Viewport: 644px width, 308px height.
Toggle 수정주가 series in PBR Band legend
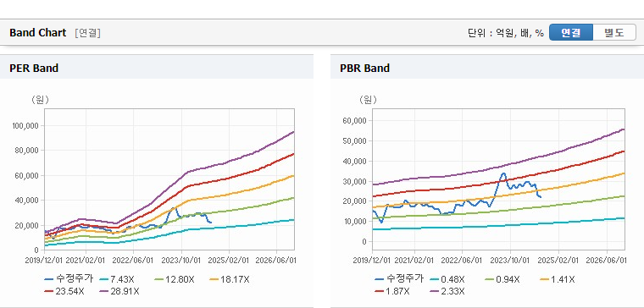(x=399, y=279)
